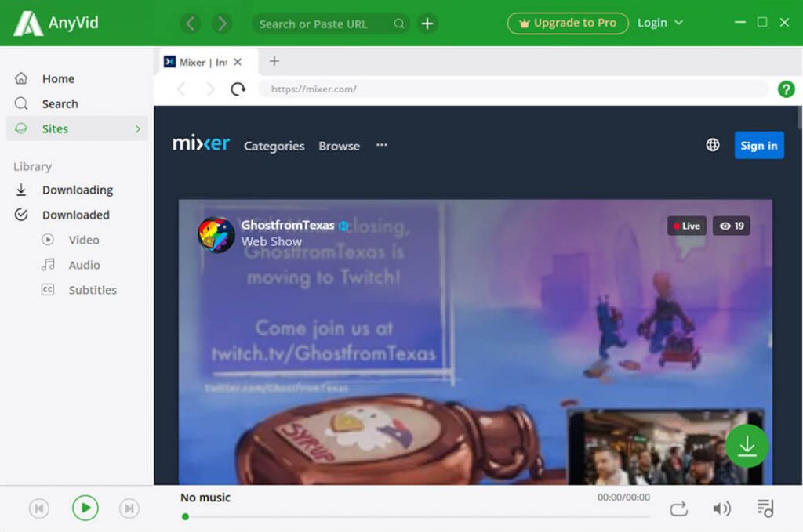
Task: Select Sites in the sidebar
Action: (77, 128)
